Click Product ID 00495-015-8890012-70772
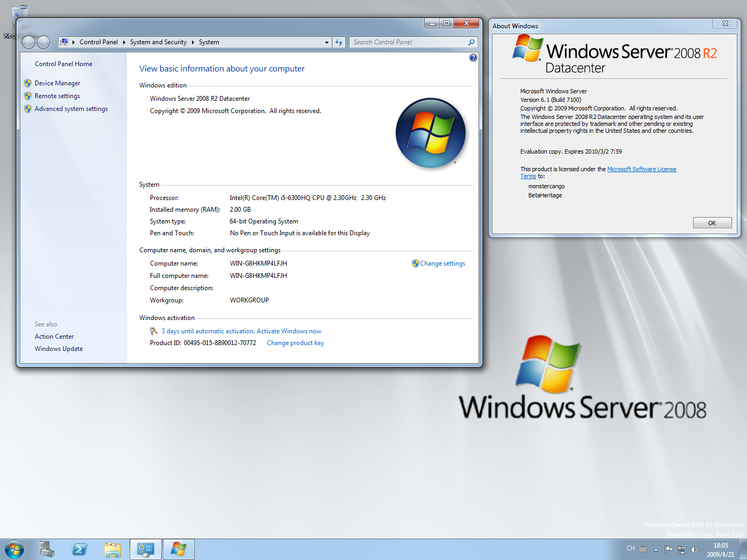The image size is (747, 560). click(203, 343)
